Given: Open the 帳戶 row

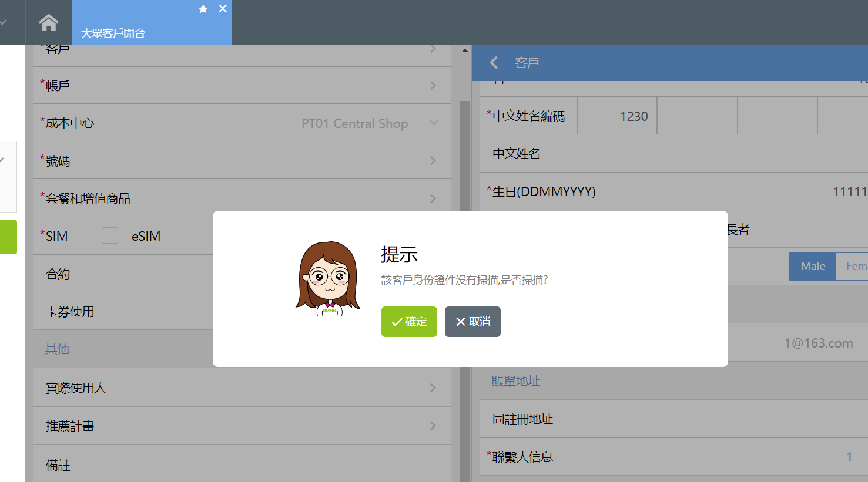Looking at the screenshot, I should tap(242, 86).
